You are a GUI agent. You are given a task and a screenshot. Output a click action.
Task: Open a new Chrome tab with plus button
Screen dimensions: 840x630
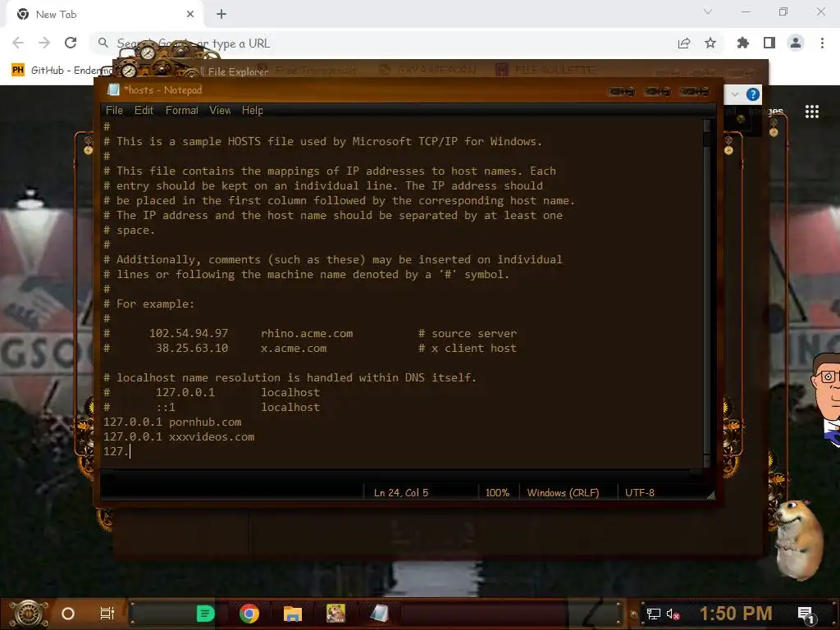click(221, 15)
